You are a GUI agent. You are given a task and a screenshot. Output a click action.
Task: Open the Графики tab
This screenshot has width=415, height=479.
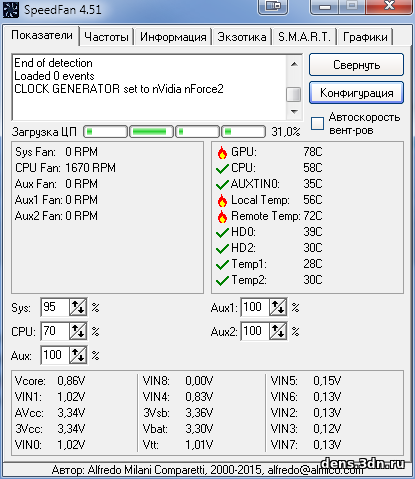[365, 37]
